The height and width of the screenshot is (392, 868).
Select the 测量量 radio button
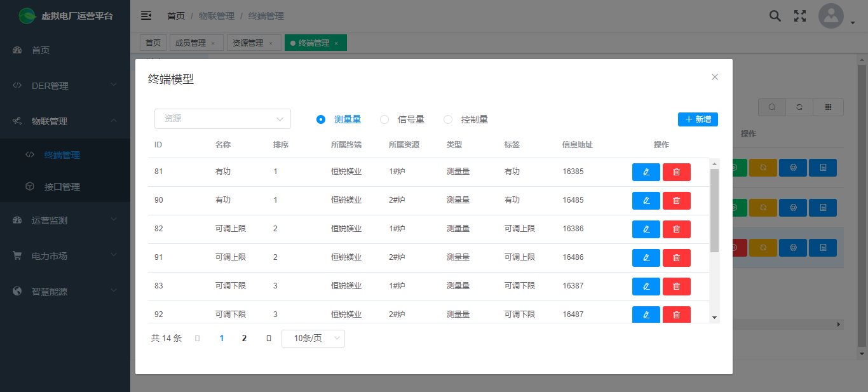[321, 119]
